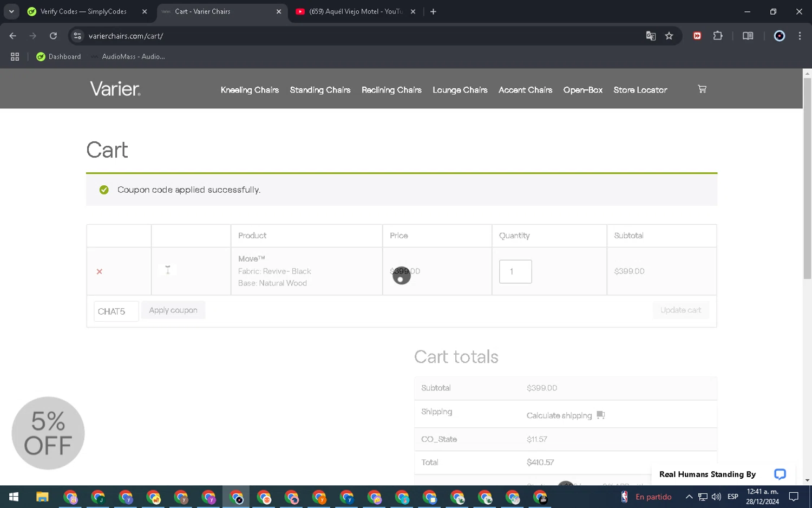The height and width of the screenshot is (508, 812).
Task: Open the notifications center icon
Action: (x=794, y=497)
